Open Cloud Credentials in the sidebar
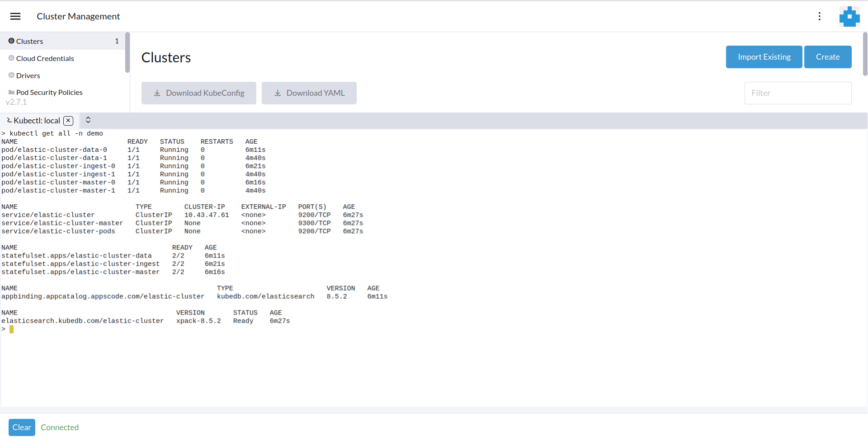The image size is (868, 441). 45,58
